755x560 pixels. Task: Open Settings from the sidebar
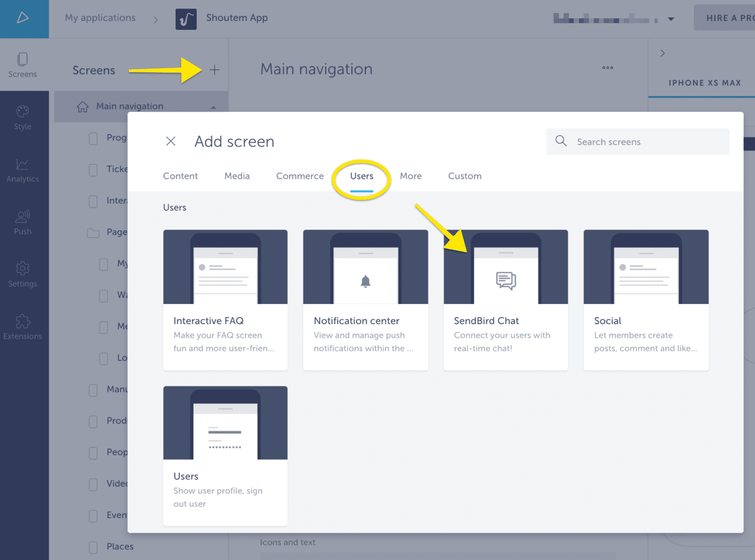pyautogui.click(x=23, y=274)
